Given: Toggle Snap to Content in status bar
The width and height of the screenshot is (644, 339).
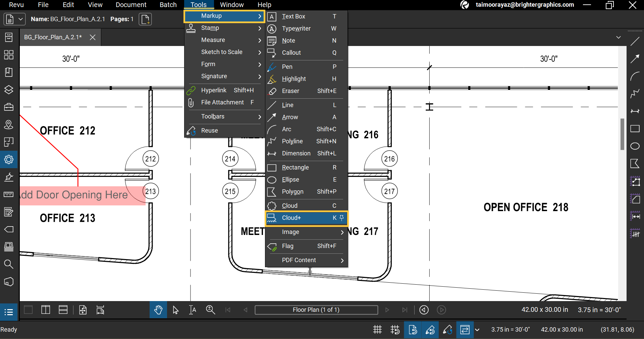Looking at the screenshot, I should point(413,330).
